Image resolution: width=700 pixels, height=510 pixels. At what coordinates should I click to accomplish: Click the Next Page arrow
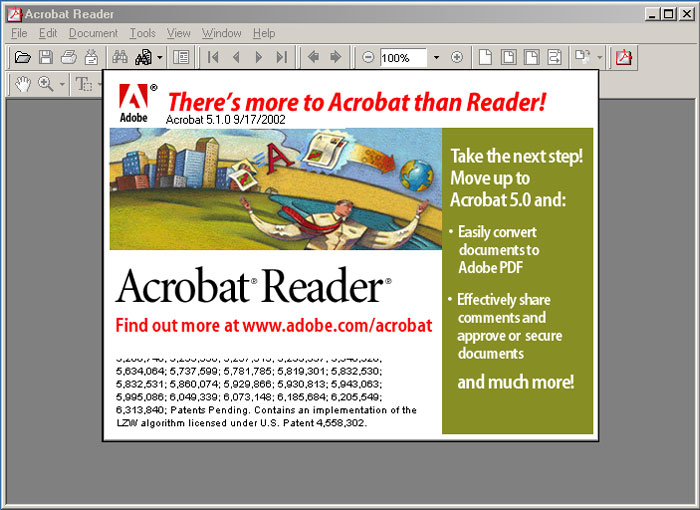[x=258, y=57]
